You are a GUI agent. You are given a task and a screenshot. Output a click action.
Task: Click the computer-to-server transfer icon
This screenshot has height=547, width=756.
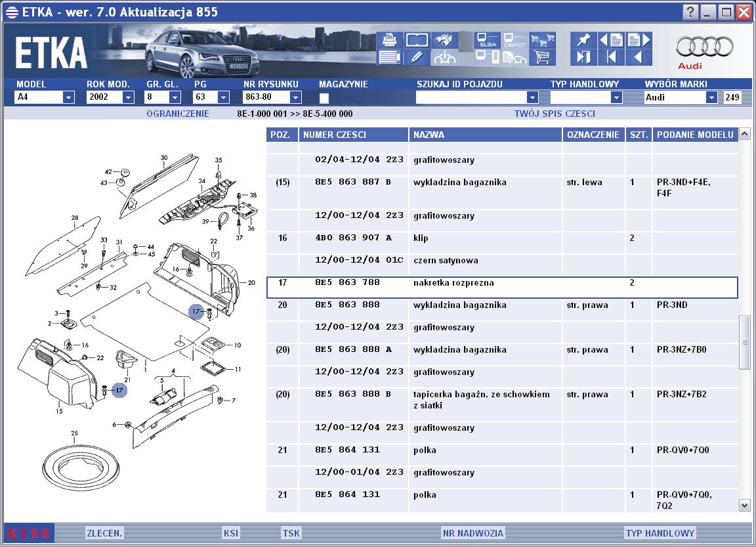(487, 57)
